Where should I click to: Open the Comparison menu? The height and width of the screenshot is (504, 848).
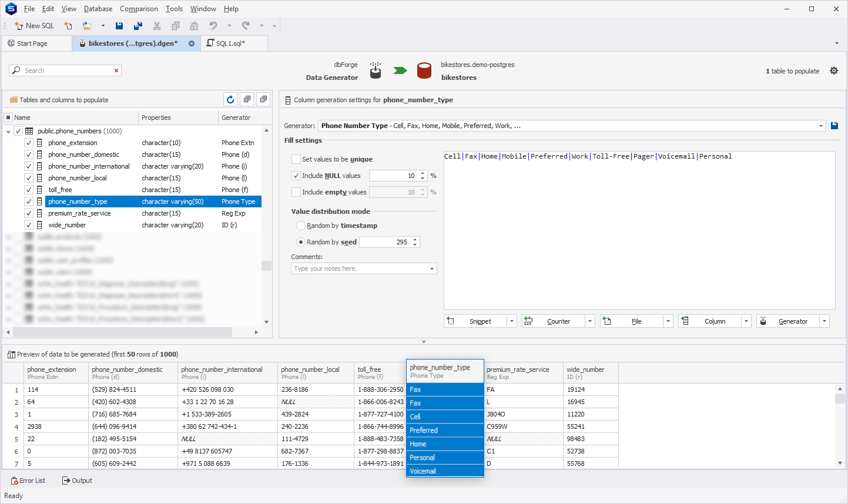(x=139, y=9)
